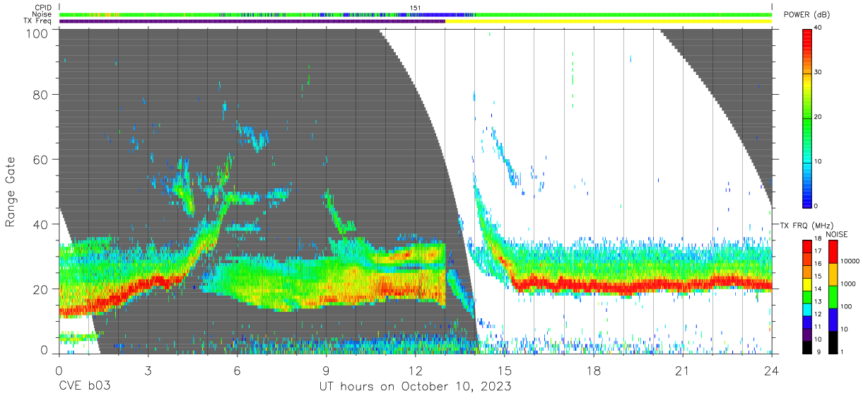Click the "CPID" label
The image size is (868, 401).
[x=43, y=7]
